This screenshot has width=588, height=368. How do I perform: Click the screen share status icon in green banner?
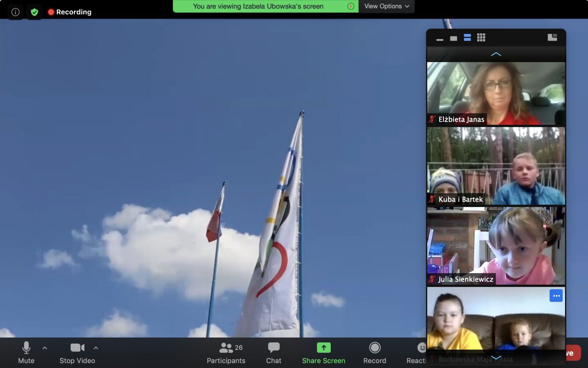tap(350, 6)
